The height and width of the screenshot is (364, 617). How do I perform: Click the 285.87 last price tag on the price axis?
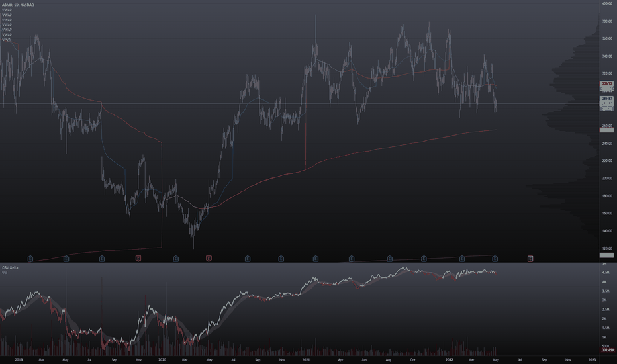(606, 99)
